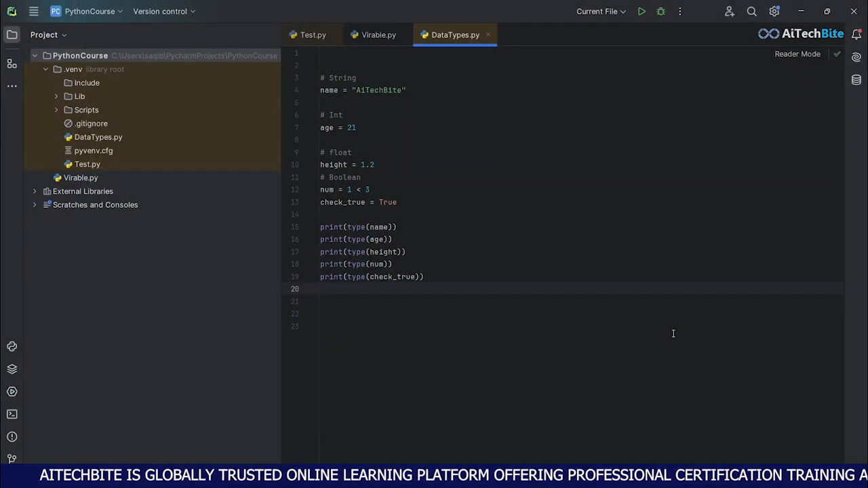Switch to the Test.py tab
The width and height of the screenshot is (868, 488).
308,35
